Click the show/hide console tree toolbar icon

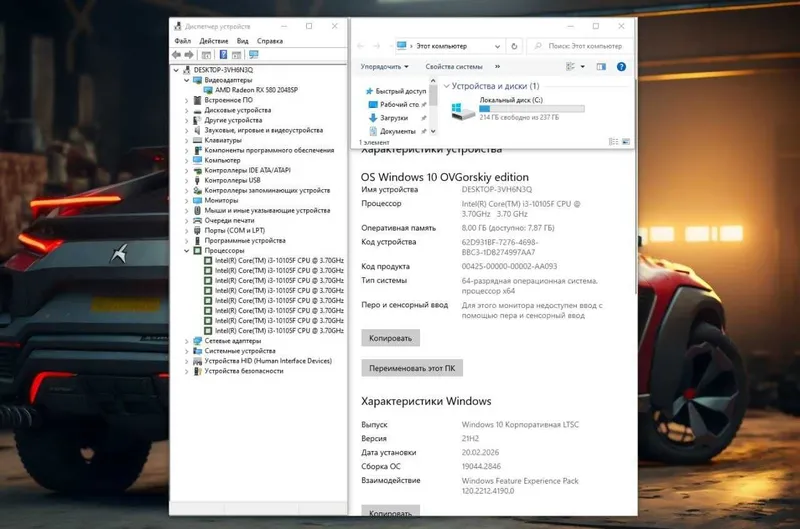(x=206, y=55)
